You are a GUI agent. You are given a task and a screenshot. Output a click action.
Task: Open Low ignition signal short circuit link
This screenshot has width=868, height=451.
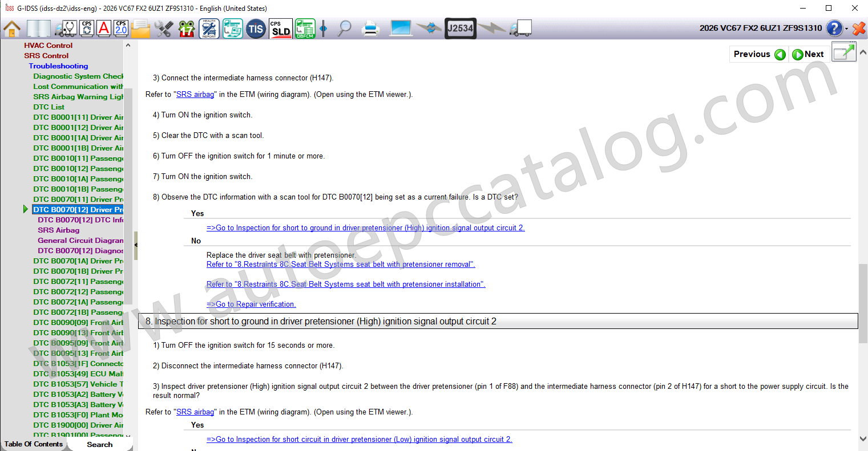click(x=360, y=439)
